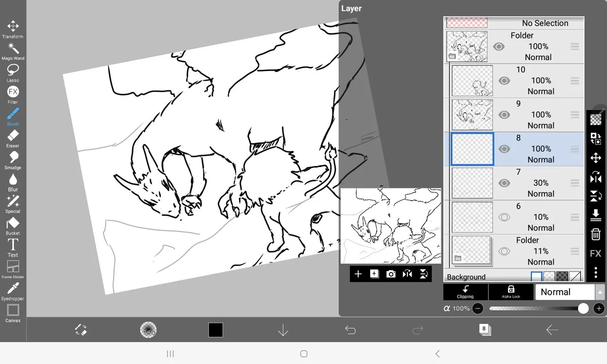607x364 pixels.
Task: Choose the white background option
Action: (x=536, y=277)
